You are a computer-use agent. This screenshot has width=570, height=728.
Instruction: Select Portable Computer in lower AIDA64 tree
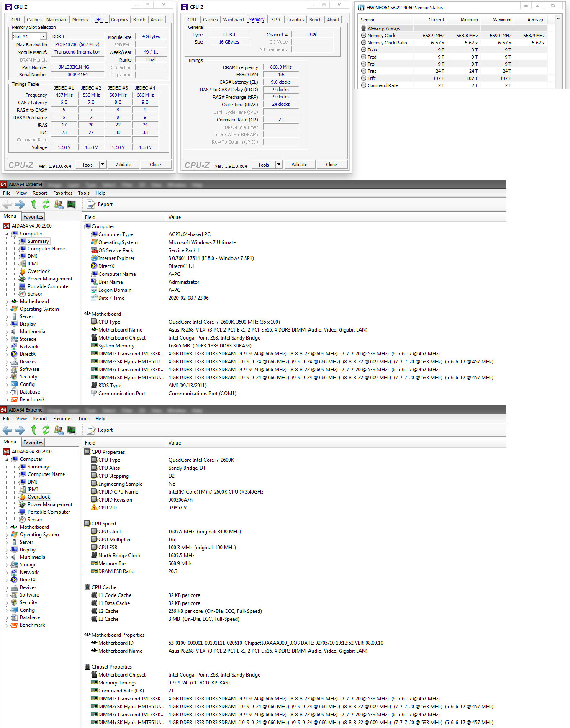tap(49, 512)
